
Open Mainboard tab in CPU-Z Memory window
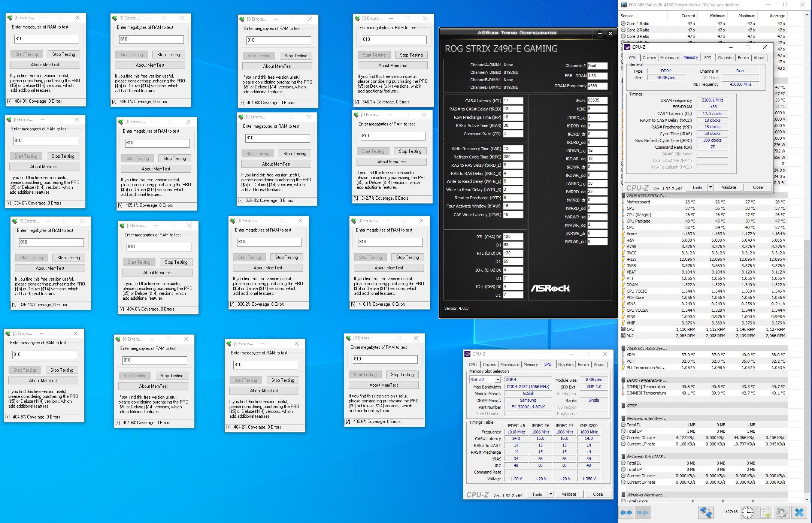click(669, 58)
